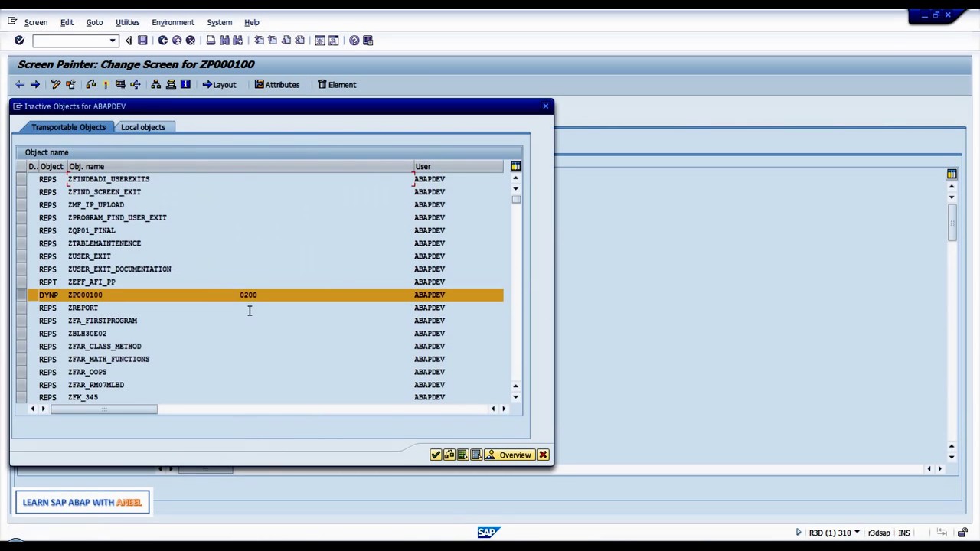Image resolution: width=980 pixels, height=551 pixels.
Task: Open the Goto menu
Action: 94,22
